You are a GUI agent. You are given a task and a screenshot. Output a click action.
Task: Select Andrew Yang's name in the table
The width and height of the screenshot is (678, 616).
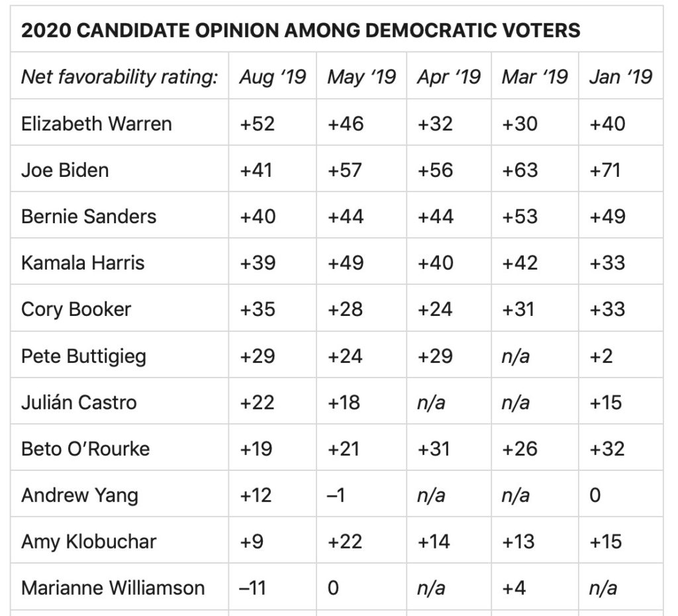pos(79,495)
